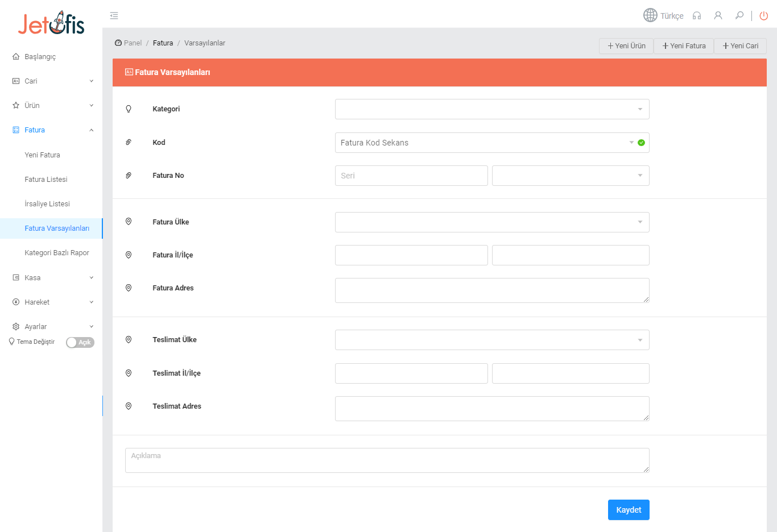Collapse the Fatura sidebar menu

[92, 130]
